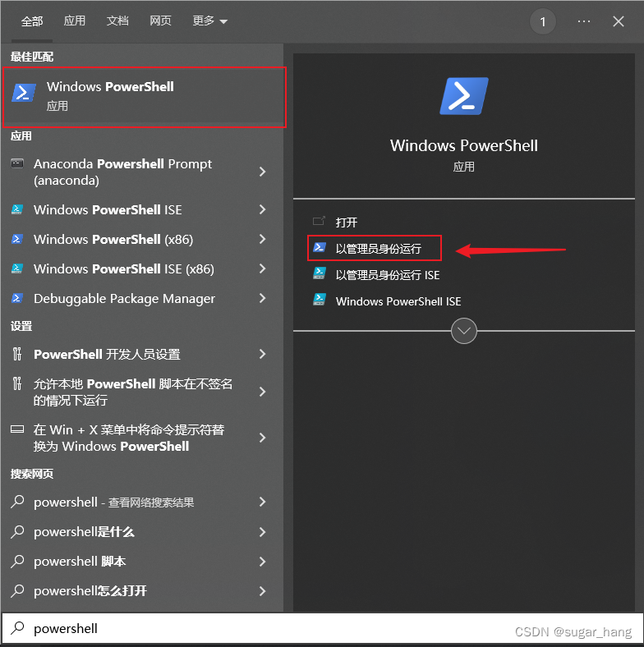
Task: Open Windows PowerShell best match result
Action: [144, 97]
